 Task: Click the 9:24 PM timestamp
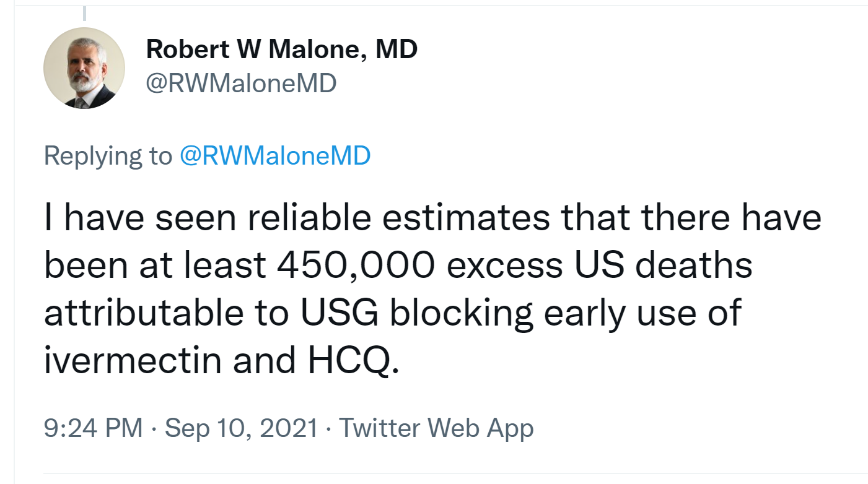(93, 428)
